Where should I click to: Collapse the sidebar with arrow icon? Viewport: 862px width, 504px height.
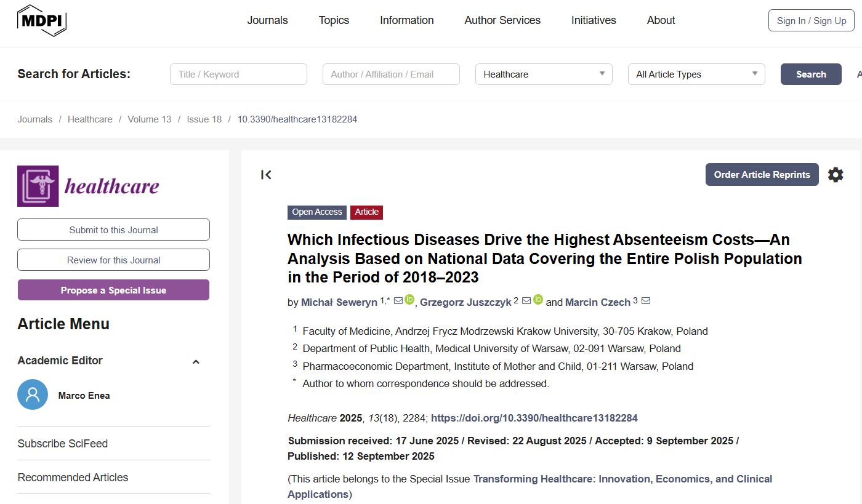(266, 175)
